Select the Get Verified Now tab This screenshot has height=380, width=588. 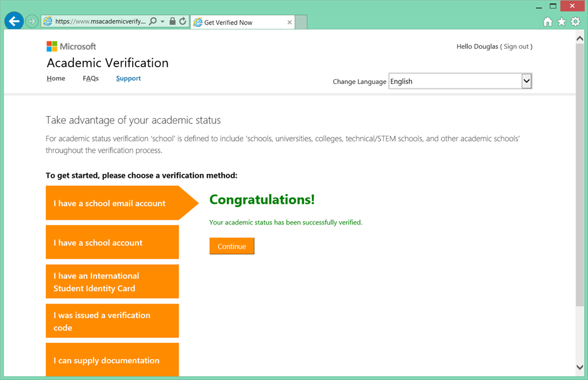[x=243, y=22]
